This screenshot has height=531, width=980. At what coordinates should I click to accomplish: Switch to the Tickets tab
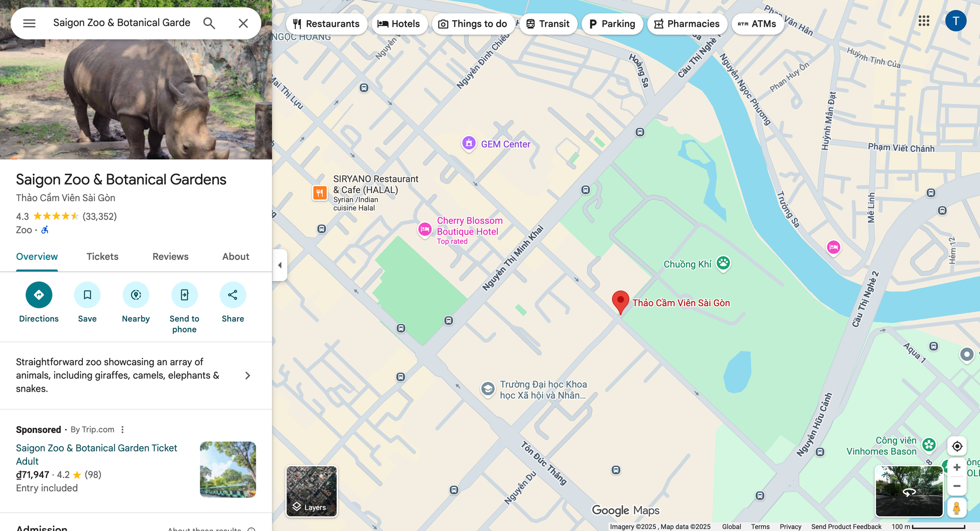click(102, 256)
